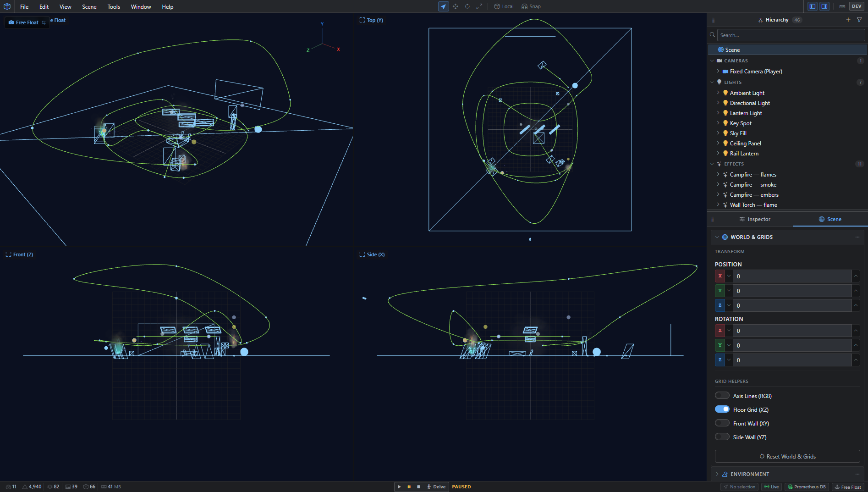
Task: Add a new item to Hierarchy
Action: [x=848, y=20]
